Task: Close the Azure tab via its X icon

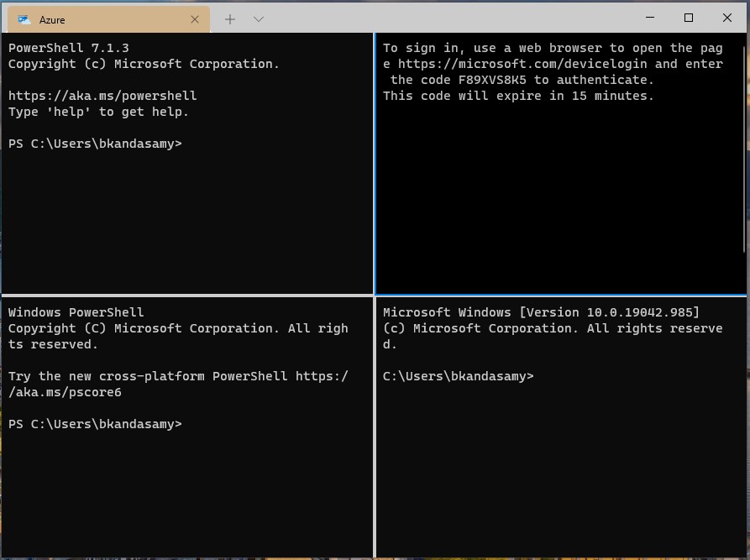Action: click(194, 18)
